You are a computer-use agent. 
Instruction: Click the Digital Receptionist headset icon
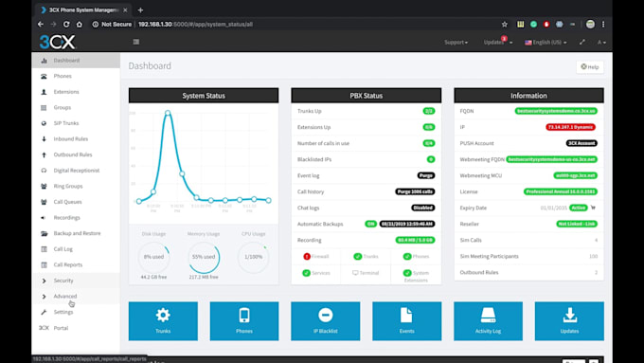coord(44,171)
